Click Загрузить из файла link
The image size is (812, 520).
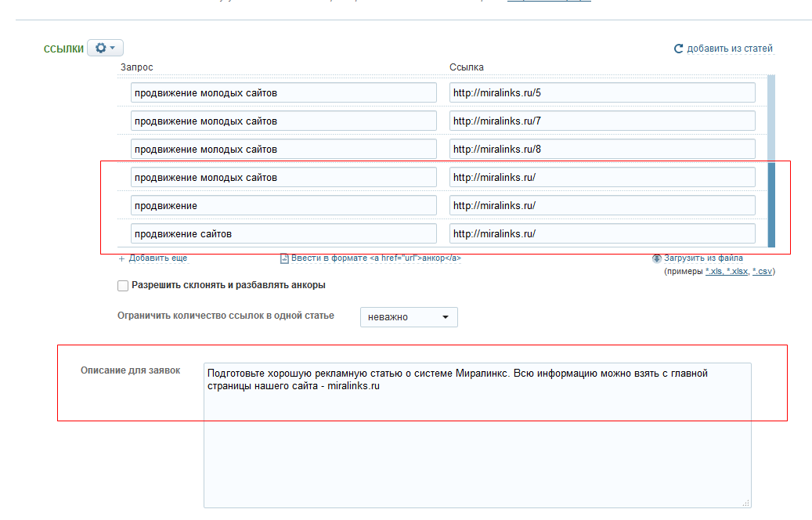click(x=703, y=258)
